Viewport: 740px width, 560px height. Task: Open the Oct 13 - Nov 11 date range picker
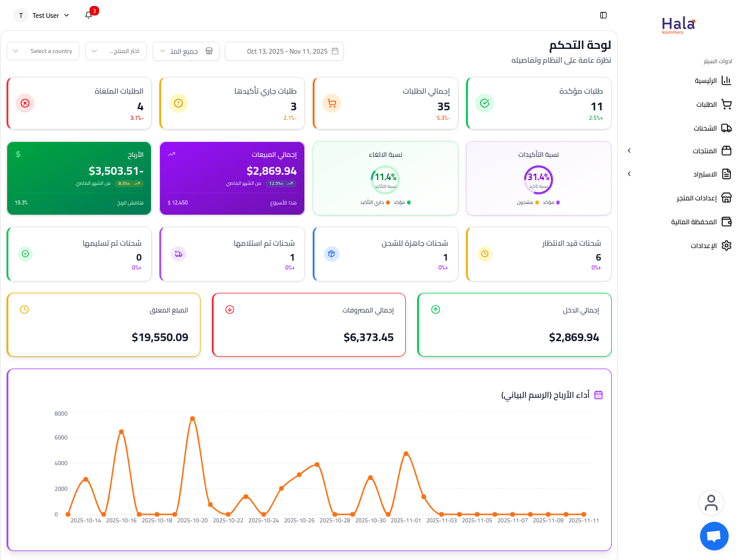284,51
